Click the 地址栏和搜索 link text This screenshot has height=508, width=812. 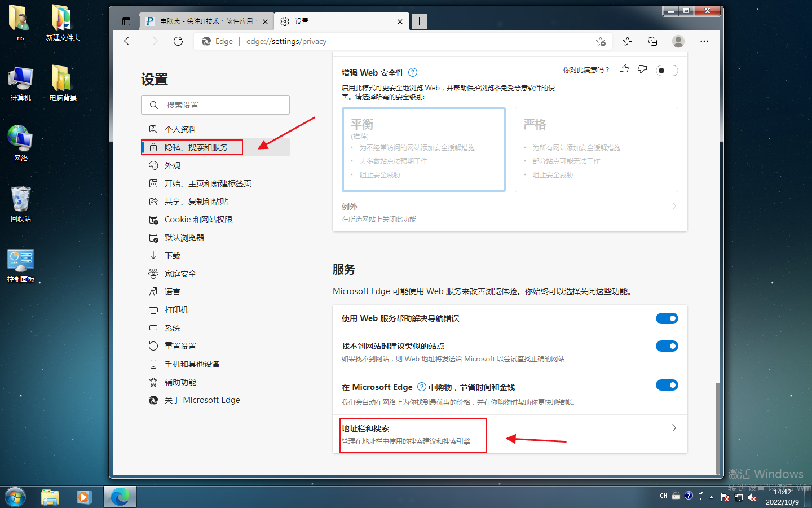pos(365,428)
